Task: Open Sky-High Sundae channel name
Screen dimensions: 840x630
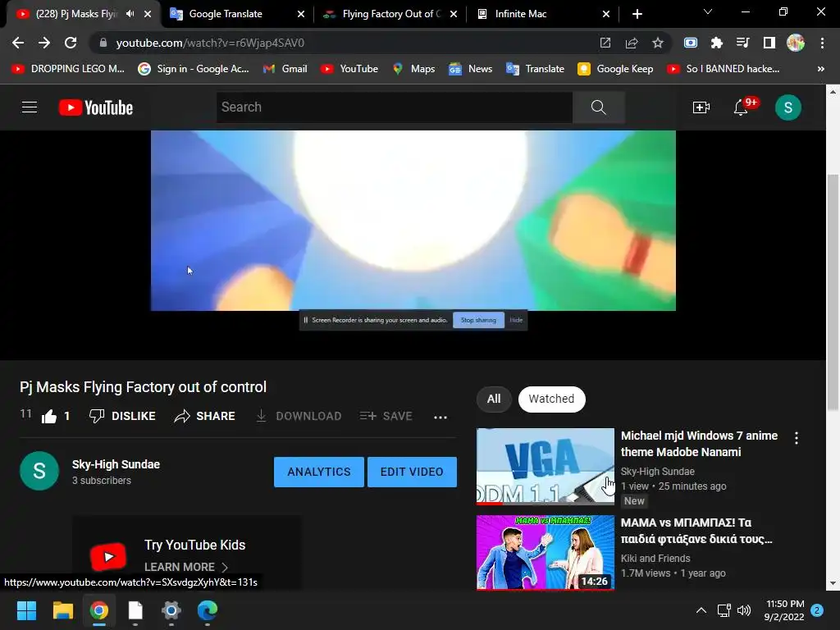Action: tap(116, 464)
